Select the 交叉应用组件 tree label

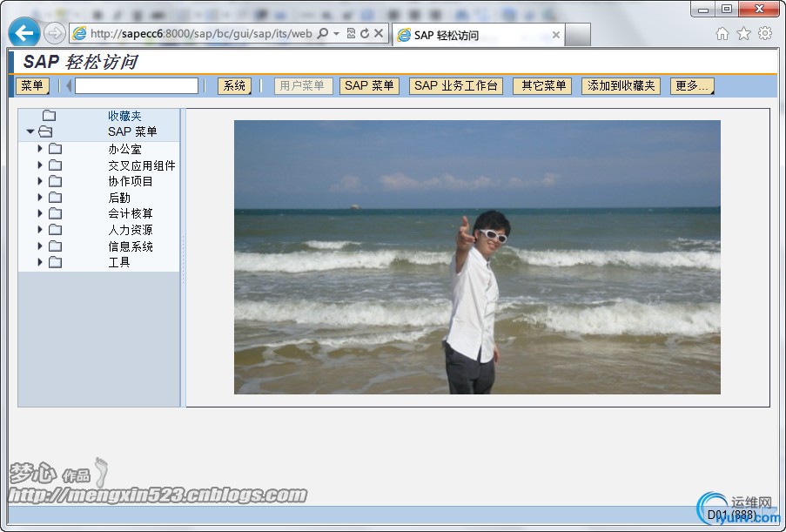(142, 165)
